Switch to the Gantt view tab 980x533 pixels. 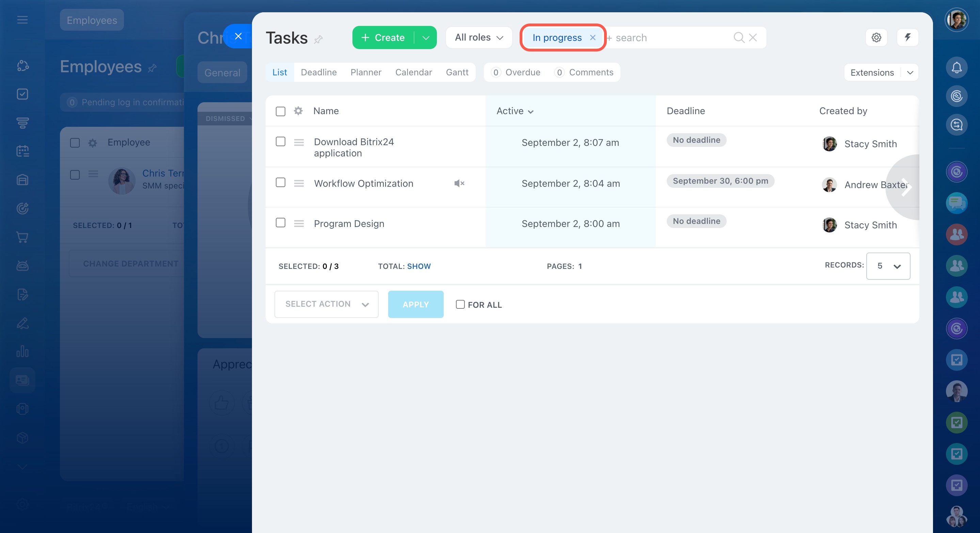[457, 72]
